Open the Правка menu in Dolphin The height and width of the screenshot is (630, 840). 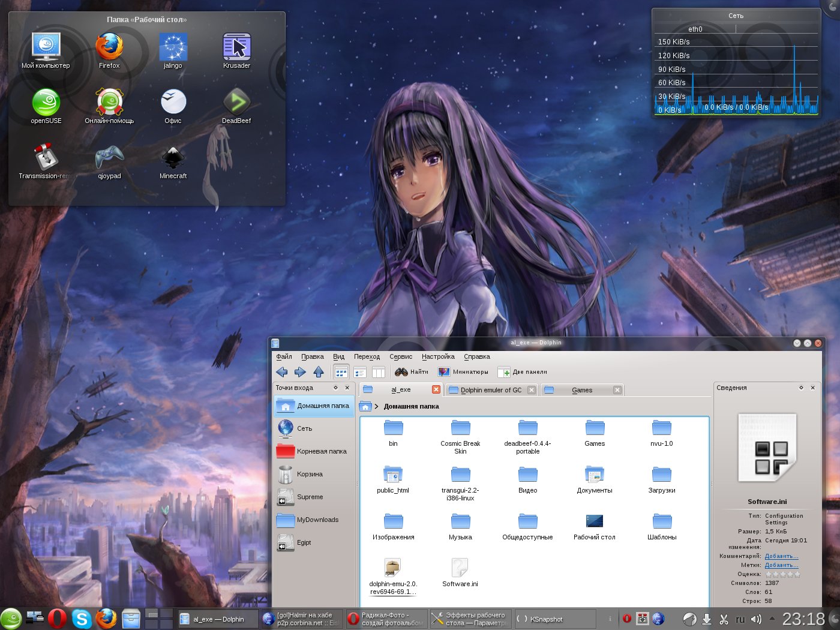tap(313, 356)
